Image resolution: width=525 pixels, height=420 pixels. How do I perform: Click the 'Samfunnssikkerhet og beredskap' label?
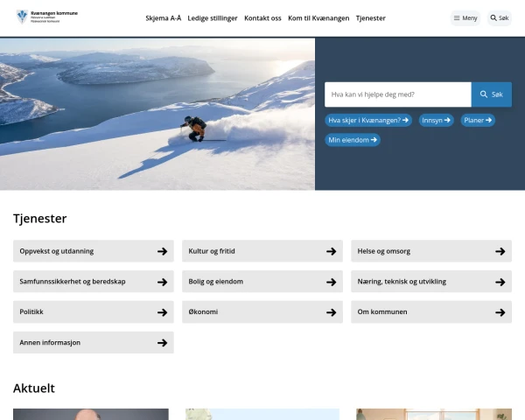tap(73, 282)
